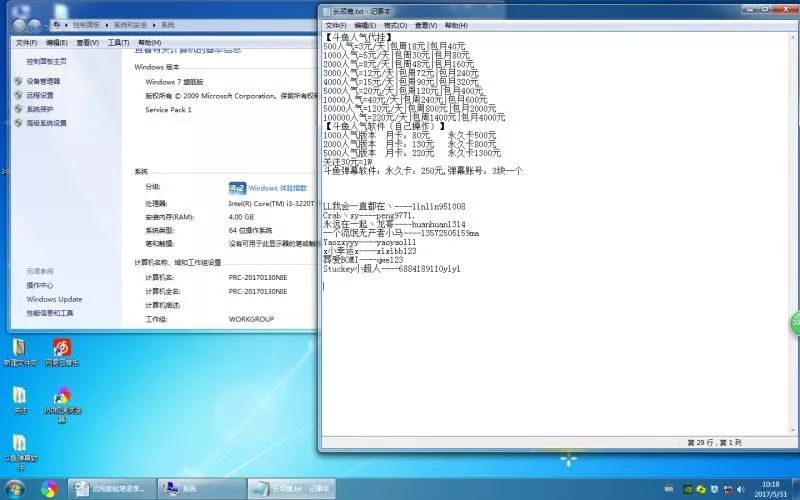Click PRC-20170130NIE computer name value

tap(258, 278)
